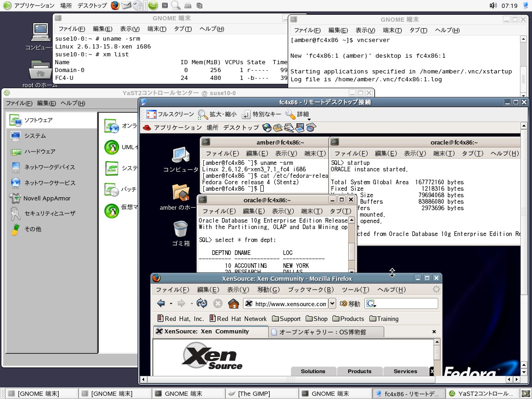
Task: Click 拡大・縮小 zoom tool in remote desktop
Action: pyautogui.click(x=217, y=115)
